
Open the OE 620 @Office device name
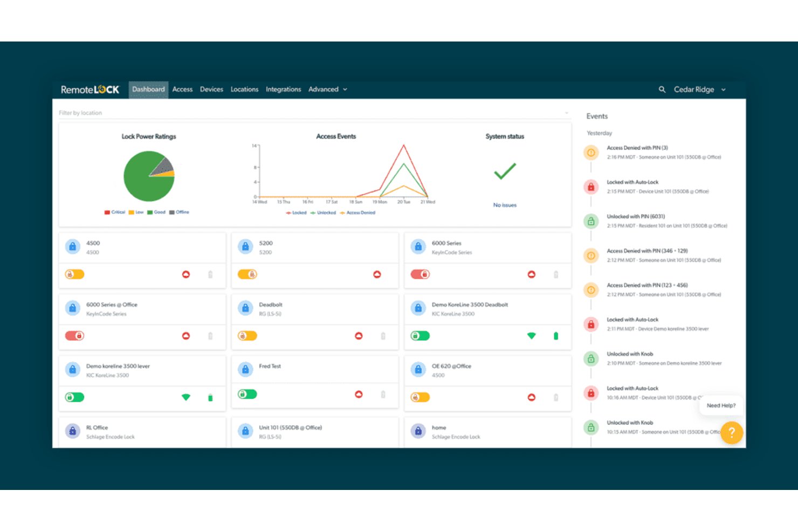click(451, 366)
